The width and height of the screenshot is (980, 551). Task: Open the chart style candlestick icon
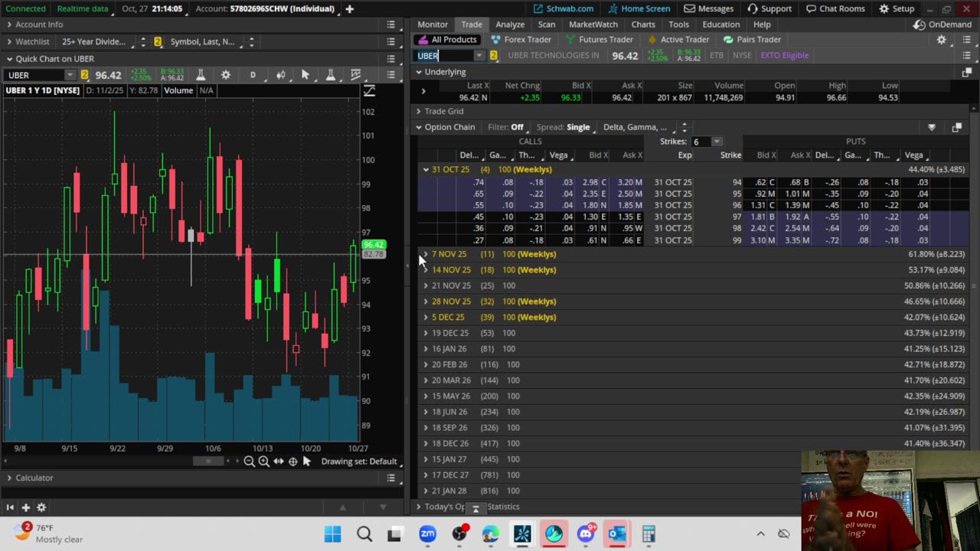281,75
